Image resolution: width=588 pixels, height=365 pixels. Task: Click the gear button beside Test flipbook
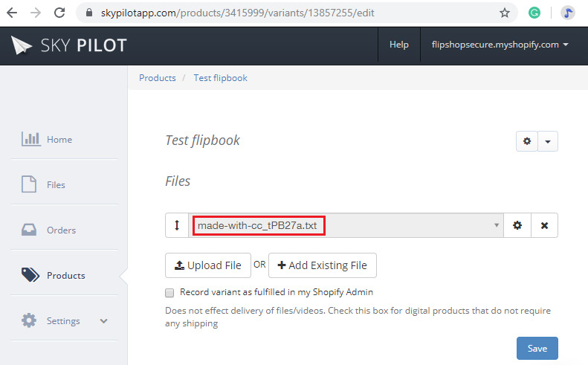pyautogui.click(x=527, y=141)
